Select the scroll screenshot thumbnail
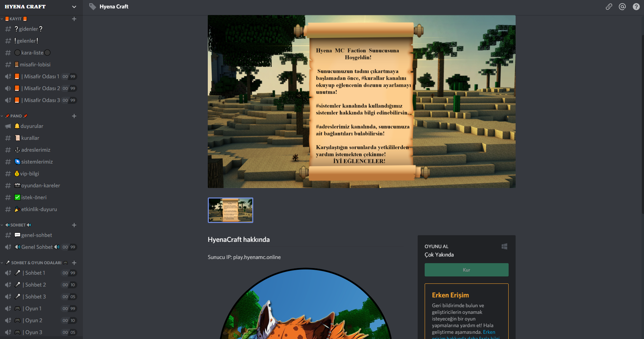Screen dimensions: 644x339 [231, 210]
